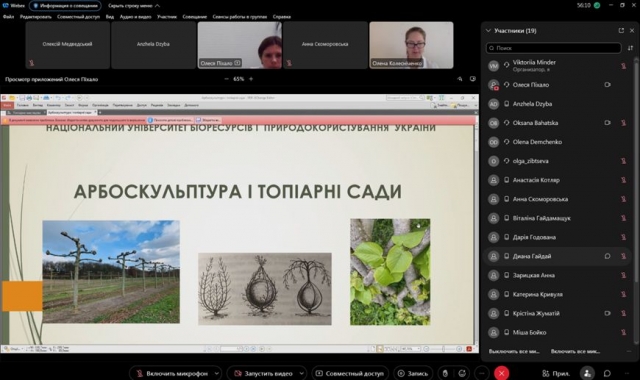Image resolution: width=640 pixels, height=380 pixels.
Task: Open video options dropdown arrow
Action: tap(302, 373)
